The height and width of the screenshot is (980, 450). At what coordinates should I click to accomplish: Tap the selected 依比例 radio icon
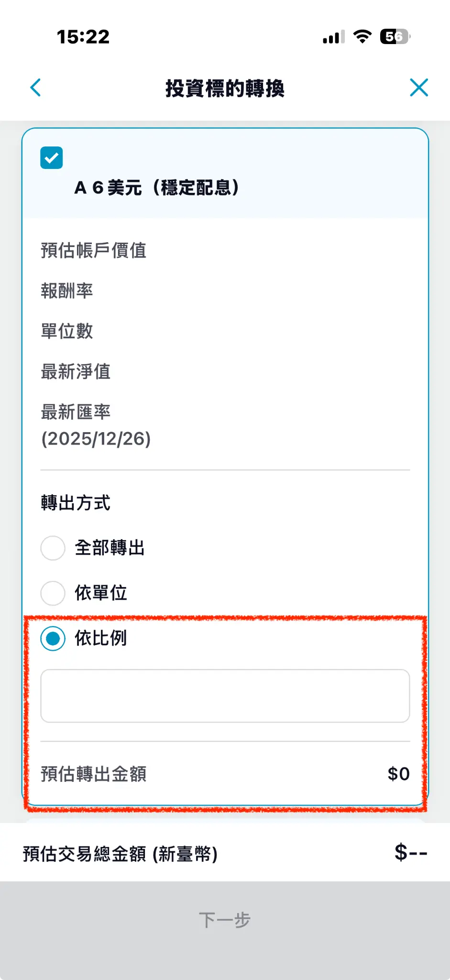[53, 638]
